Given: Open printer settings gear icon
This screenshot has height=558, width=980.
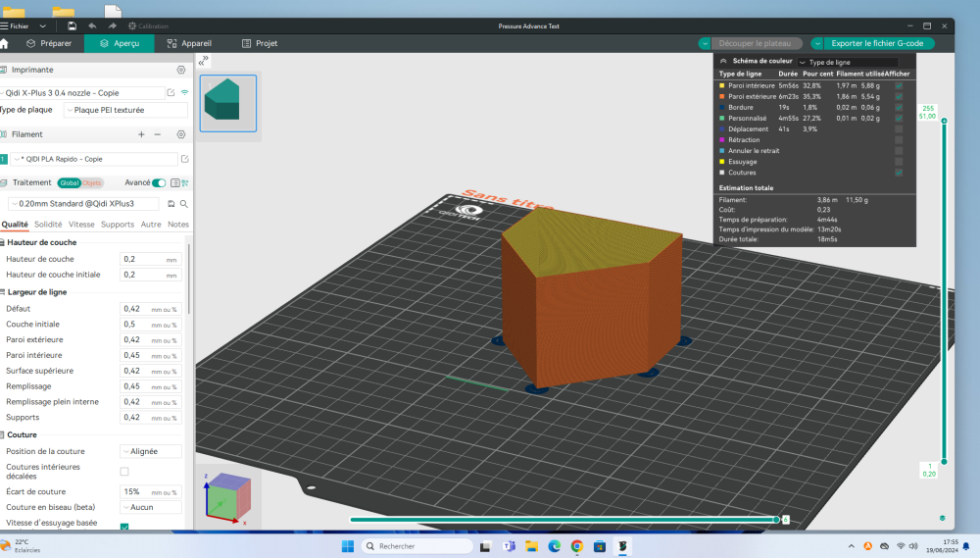Looking at the screenshot, I should pyautogui.click(x=181, y=70).
